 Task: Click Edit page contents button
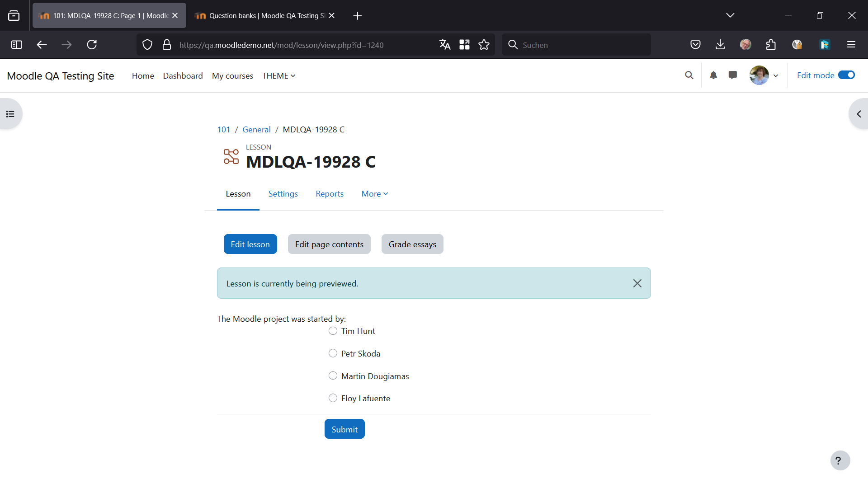pyautogui.click(x=329, y=244)
